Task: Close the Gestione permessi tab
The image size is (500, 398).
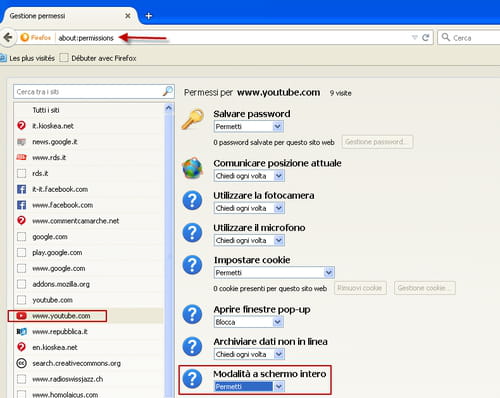Action: tap(127, 16)
